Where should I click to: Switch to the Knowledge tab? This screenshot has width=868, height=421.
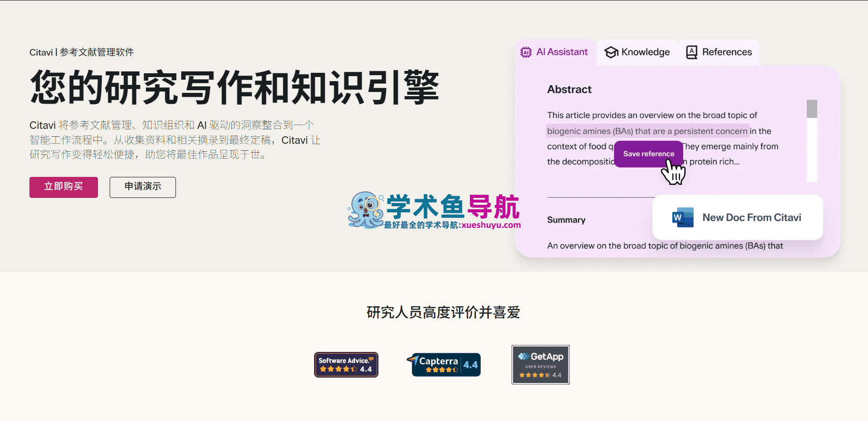click(x=637, y=52)
